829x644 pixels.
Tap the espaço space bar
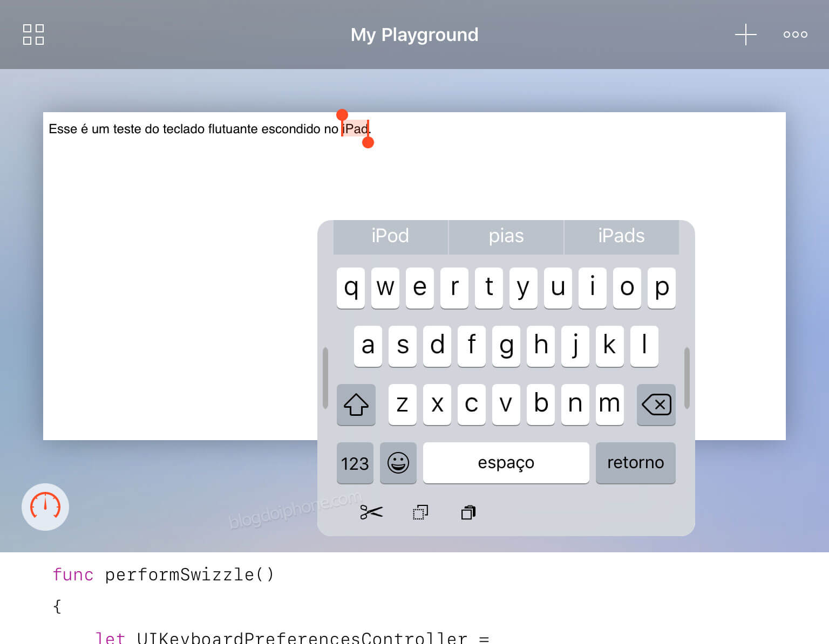(x=506, y=463)
